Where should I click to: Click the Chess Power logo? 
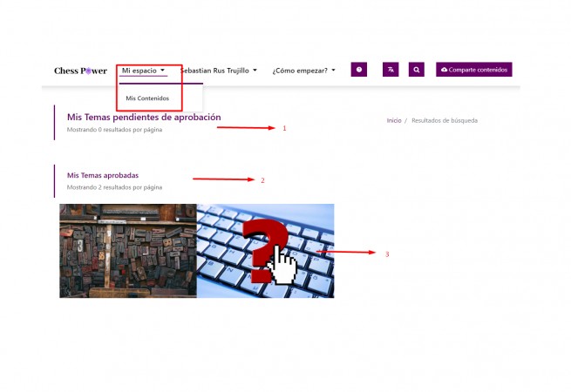80,71
